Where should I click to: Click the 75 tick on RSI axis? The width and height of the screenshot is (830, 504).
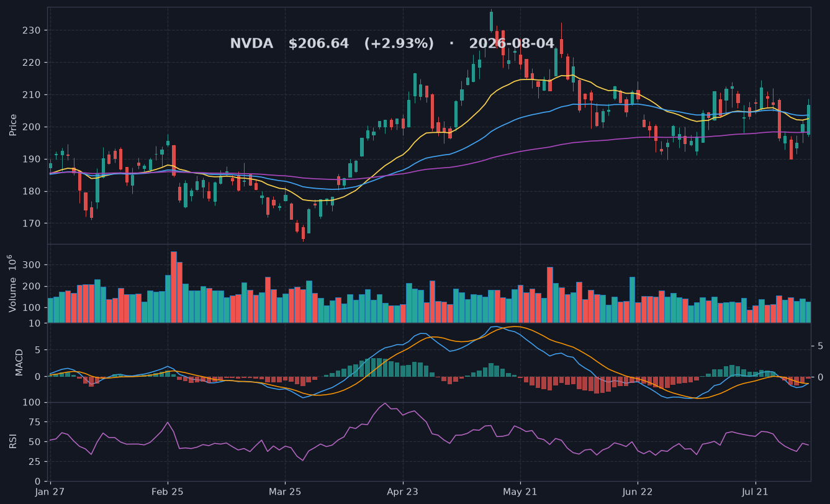click(x=36, y=423)
